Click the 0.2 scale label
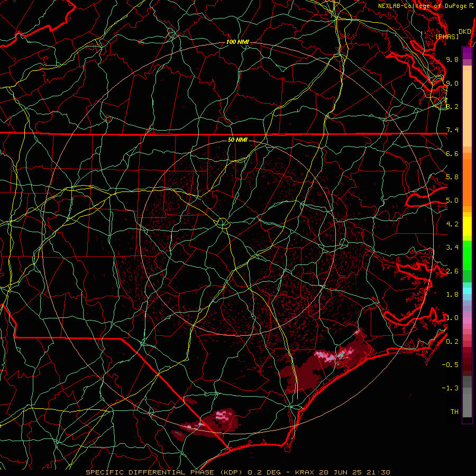This screenshot has width=476, height=476. tap(452, 342)
